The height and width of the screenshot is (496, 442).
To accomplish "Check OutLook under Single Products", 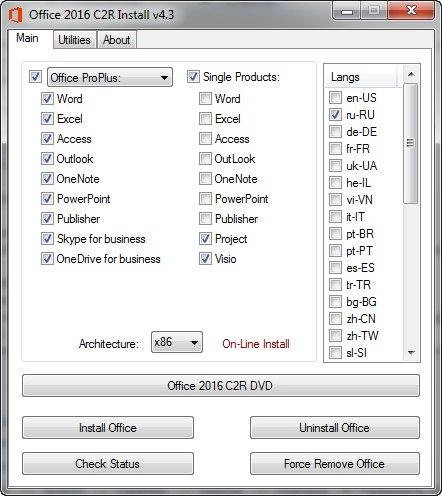I will [205, 158].
